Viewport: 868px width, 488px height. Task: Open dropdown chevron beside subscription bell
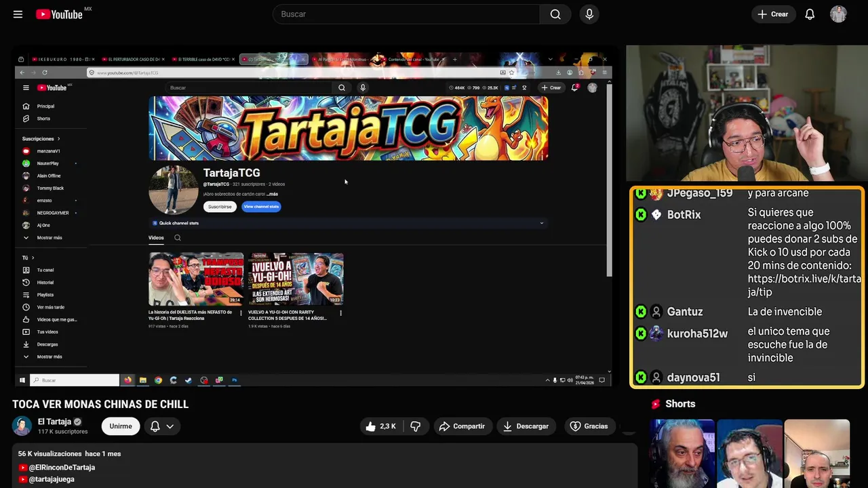170,426
